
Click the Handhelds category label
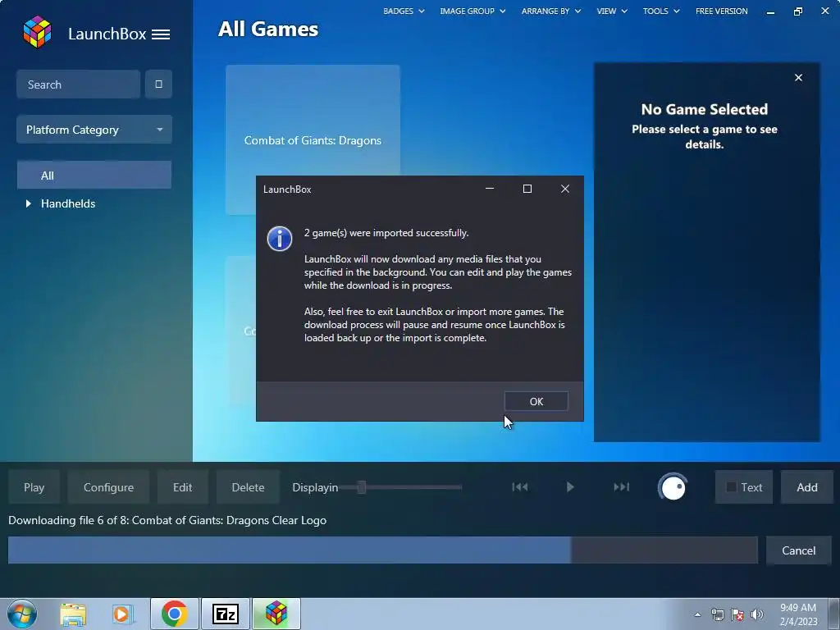(x=68, y=203)
